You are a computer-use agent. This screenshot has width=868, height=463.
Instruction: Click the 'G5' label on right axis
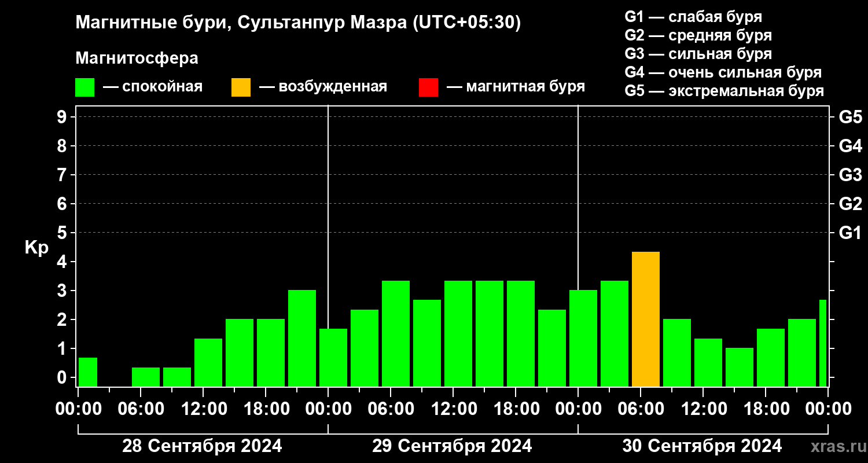click(x=850, y=117)
